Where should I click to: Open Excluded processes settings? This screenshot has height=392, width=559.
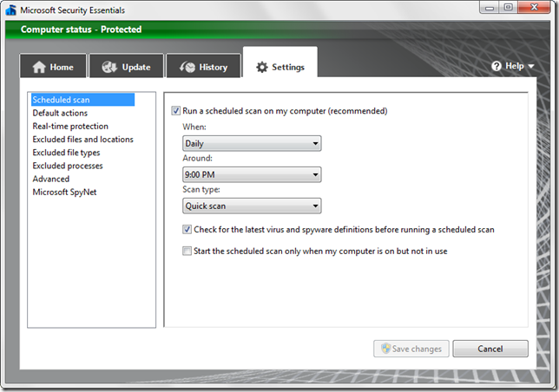(x=68, y=166)
